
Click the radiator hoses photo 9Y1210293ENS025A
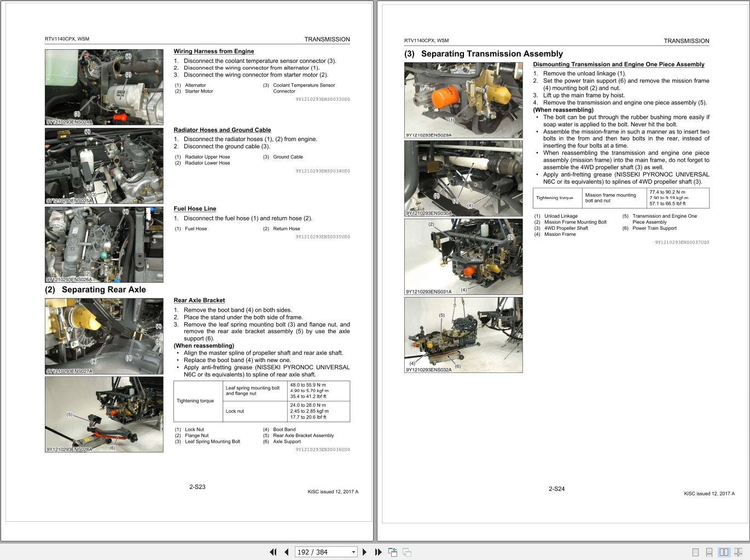(104, 166)
